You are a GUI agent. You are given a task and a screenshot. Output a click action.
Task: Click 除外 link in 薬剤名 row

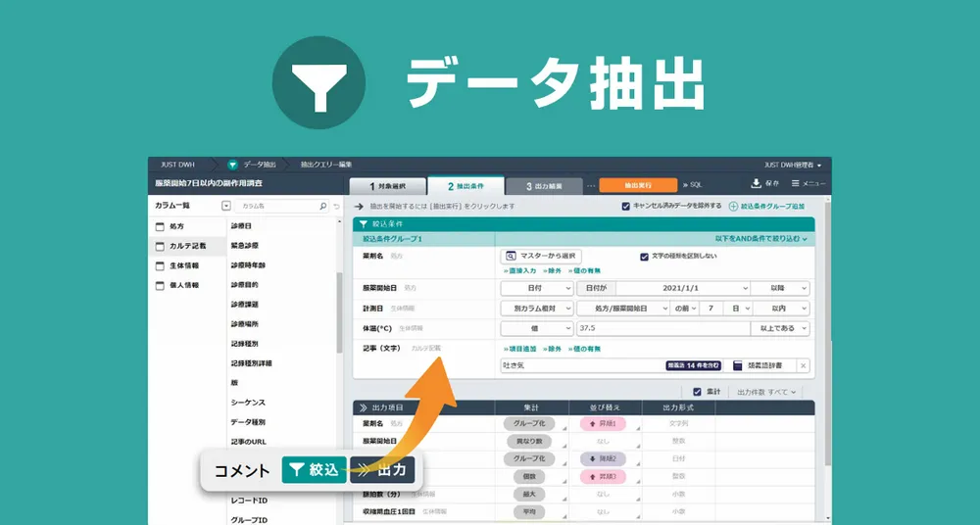(552, 271)
